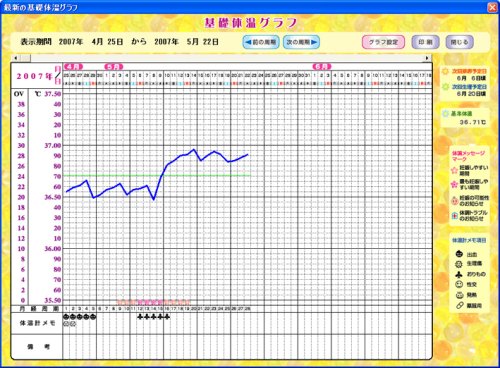The width and height of the screenshot is (500, 368).
Task: Click the pink 6月 month label on timeline
Action: 322,66
